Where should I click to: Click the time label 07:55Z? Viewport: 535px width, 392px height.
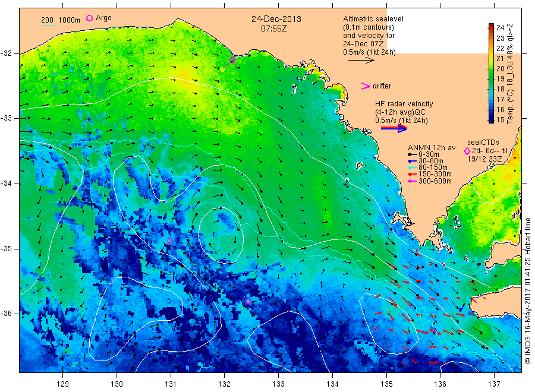tap(274, 29)
